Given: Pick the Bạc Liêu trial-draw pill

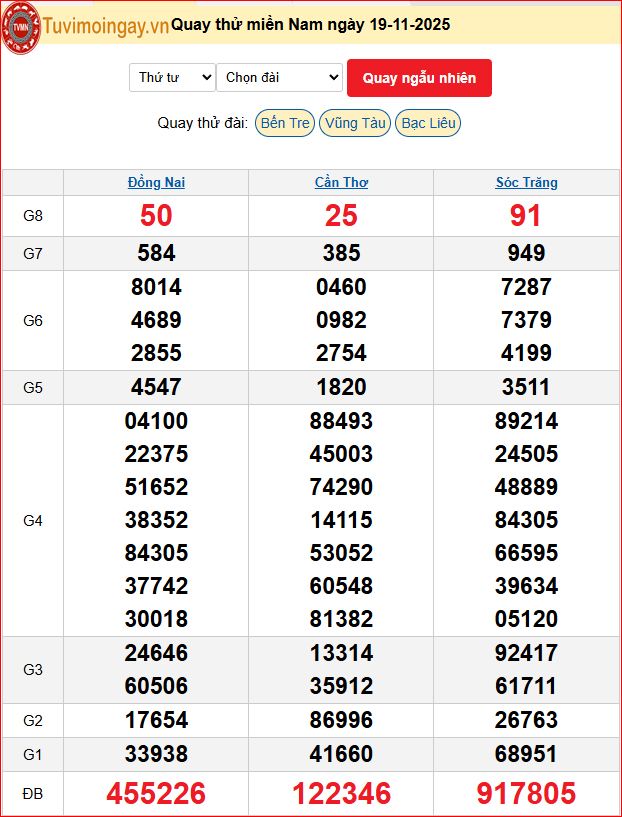Looking at the screenshot, I should (428, 123).
